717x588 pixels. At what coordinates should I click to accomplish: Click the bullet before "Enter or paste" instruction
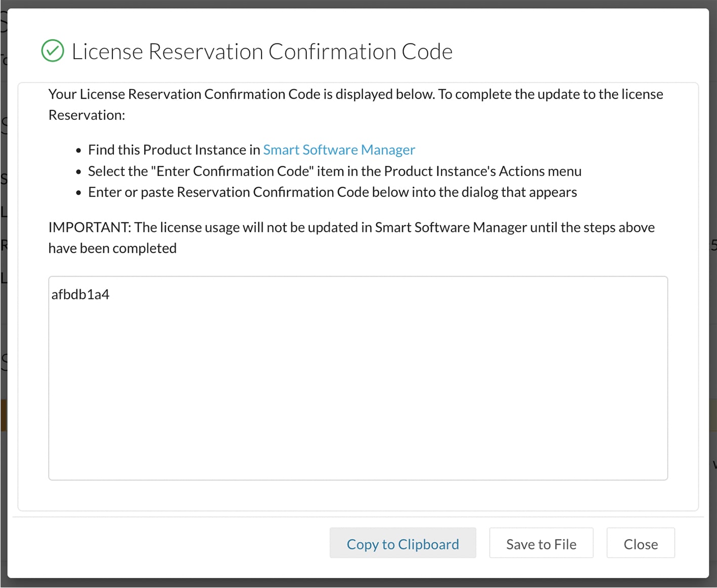[x=78, y=193]
